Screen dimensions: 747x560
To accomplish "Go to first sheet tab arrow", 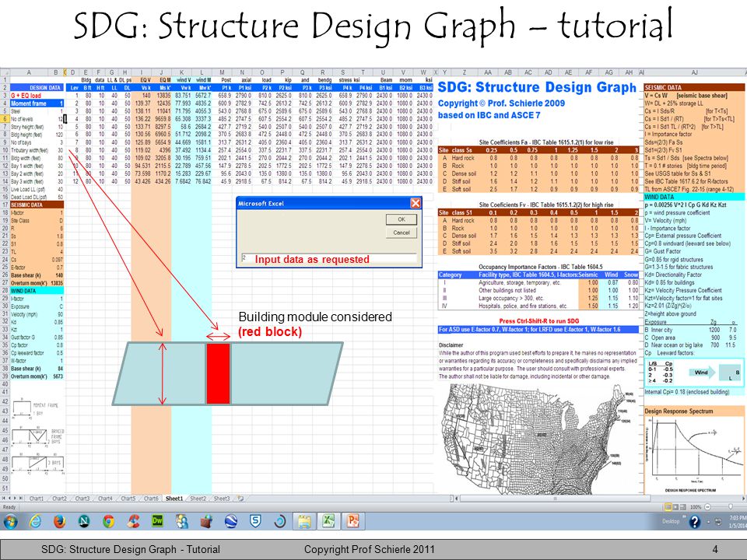I will click(5, 499).
